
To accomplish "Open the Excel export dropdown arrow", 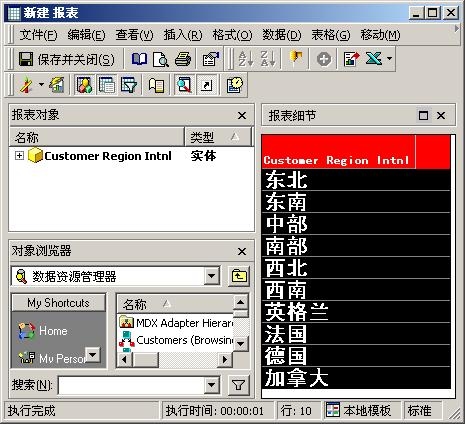I will (389, 59).
